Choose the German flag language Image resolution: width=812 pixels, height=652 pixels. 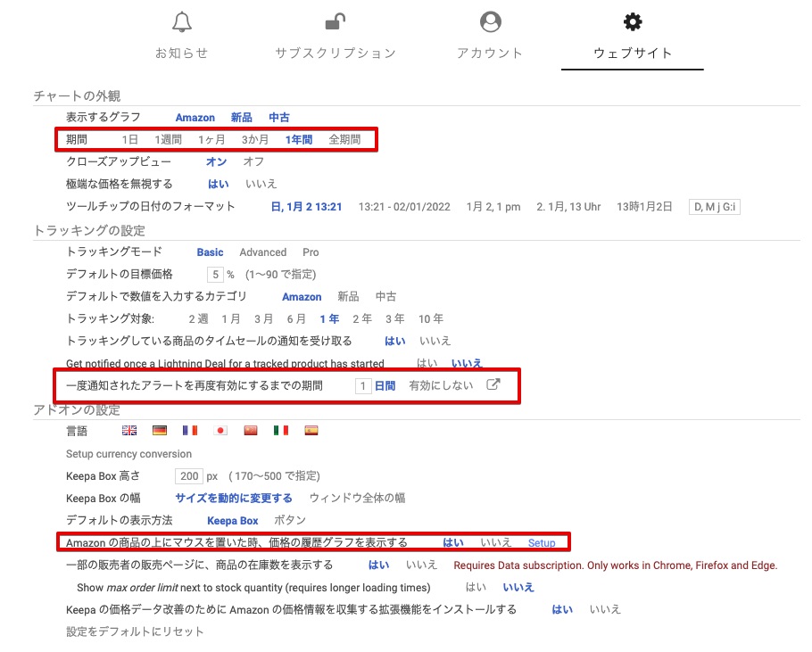pyautogui.click(x=160, y=431)
